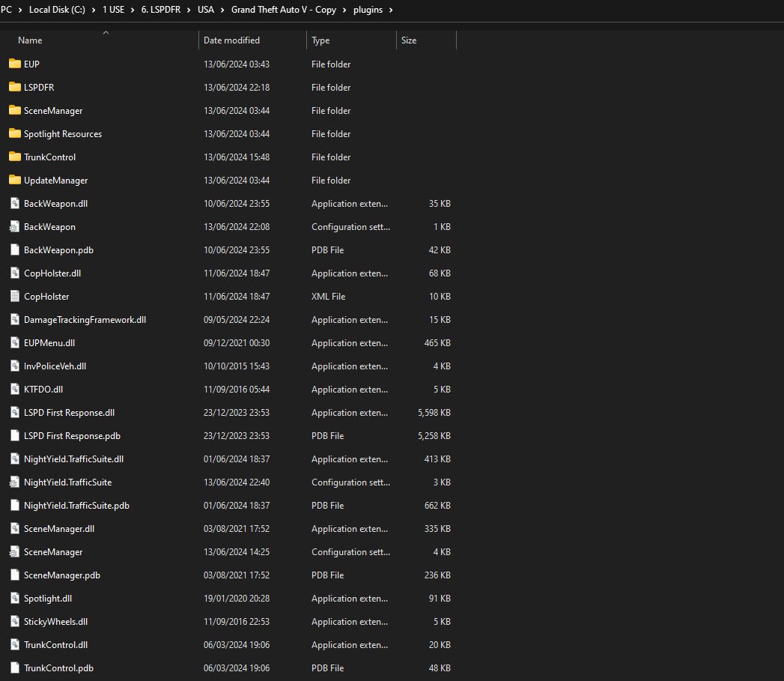Expand chevron after Grand Theft Auto V - Copy
This screenshot has width=784, height=681.
[x=344, y=10]
